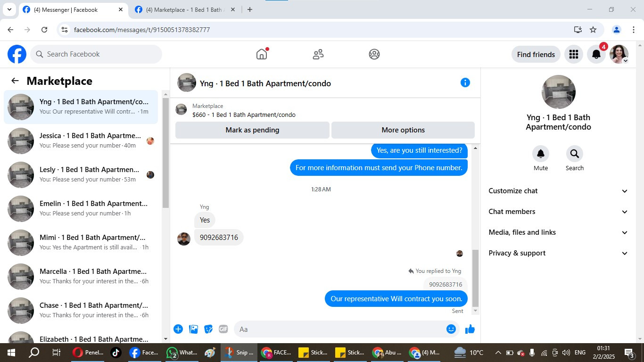Click chat messages scrollbar thumb
Image resolution: width=644 pixels, height=362 pixels.
475,278
